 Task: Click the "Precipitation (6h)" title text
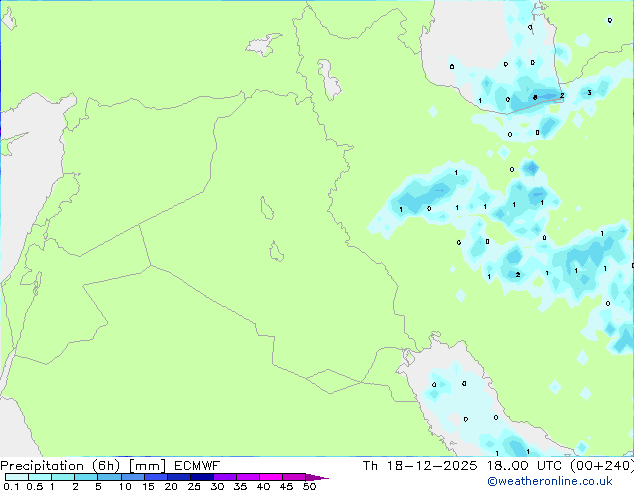(60, 466)
